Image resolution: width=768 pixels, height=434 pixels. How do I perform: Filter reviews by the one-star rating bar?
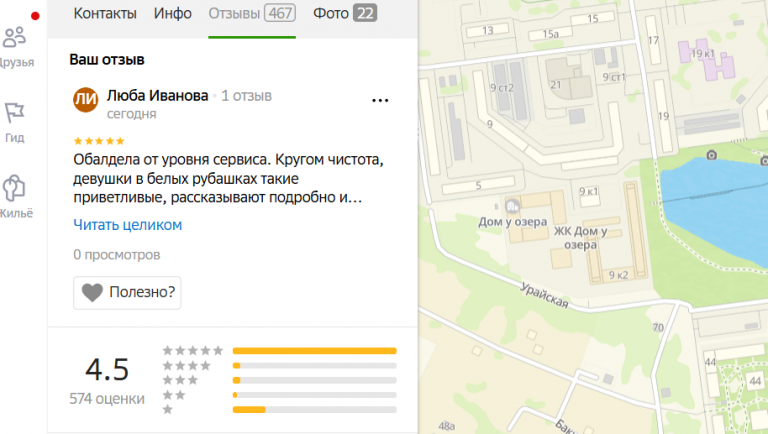[x=314, y=410]
